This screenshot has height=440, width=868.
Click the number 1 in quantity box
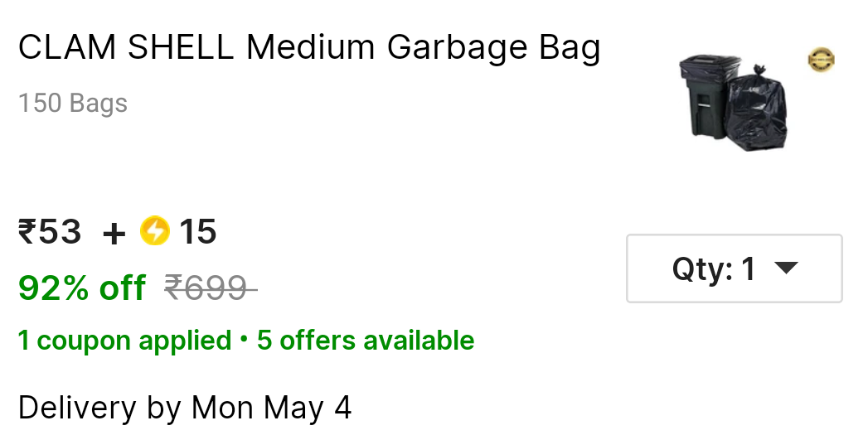point(748,268)
